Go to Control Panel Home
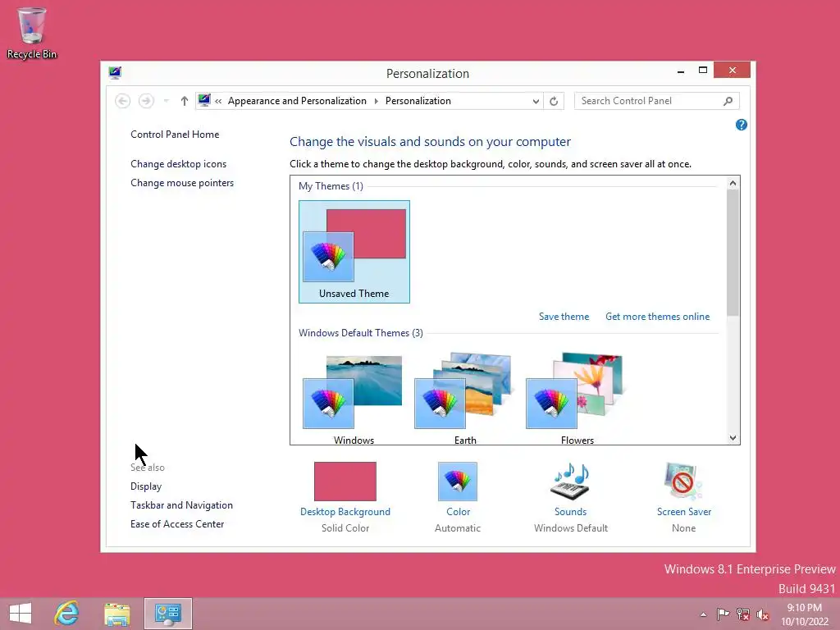The image size is (840, 630). click(175, 135)
